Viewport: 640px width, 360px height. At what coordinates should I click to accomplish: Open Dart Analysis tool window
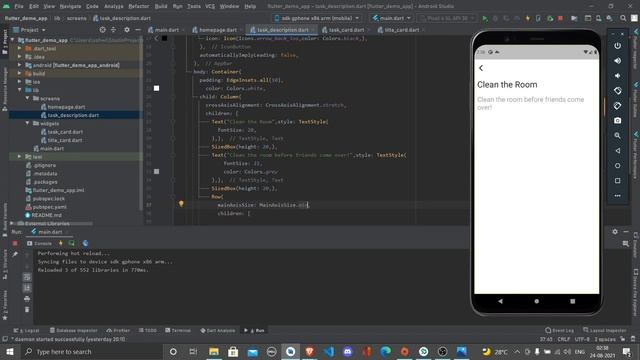pyautogui.click(x=218, y=330)
